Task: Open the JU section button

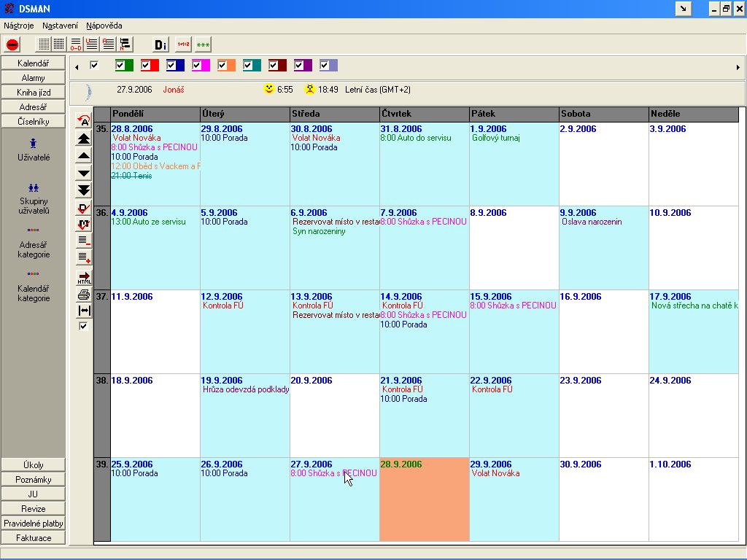Action: (34, 494)
